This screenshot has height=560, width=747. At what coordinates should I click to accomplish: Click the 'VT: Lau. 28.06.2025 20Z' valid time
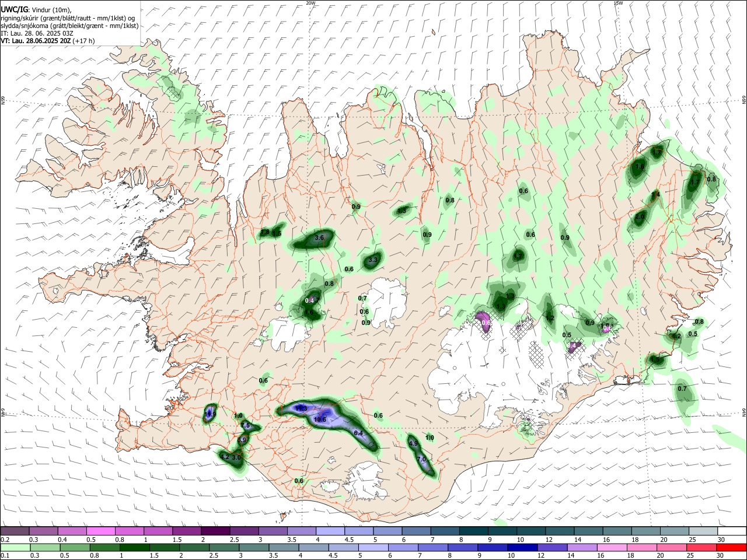(36, 41)
